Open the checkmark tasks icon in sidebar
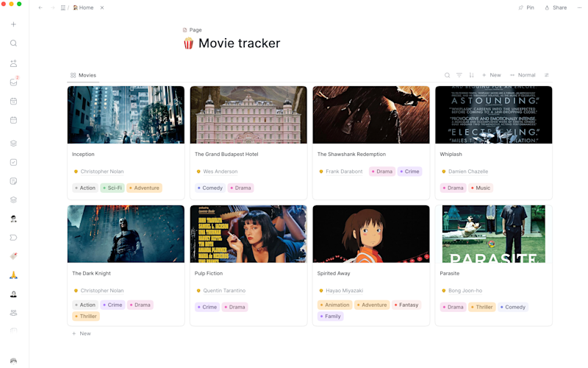 13,162
